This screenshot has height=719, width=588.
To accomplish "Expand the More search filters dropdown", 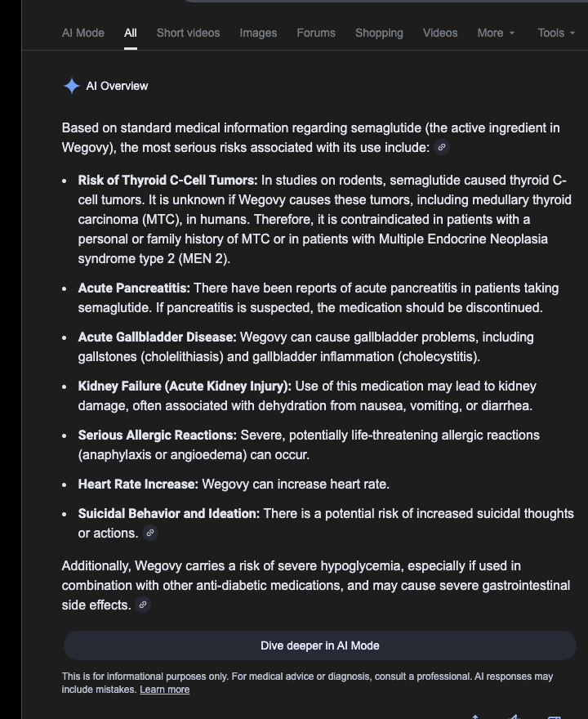I will click(x=496, y=33).
